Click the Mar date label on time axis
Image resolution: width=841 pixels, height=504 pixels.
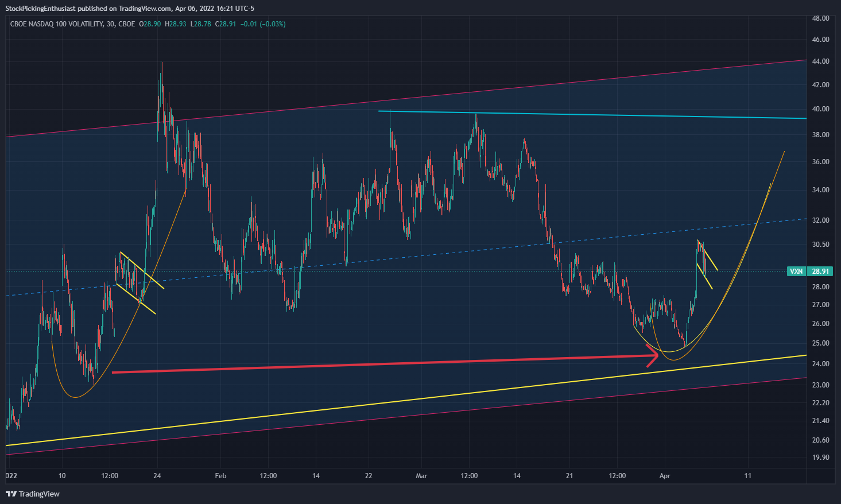pyautogui.click(x=422, y=476)
